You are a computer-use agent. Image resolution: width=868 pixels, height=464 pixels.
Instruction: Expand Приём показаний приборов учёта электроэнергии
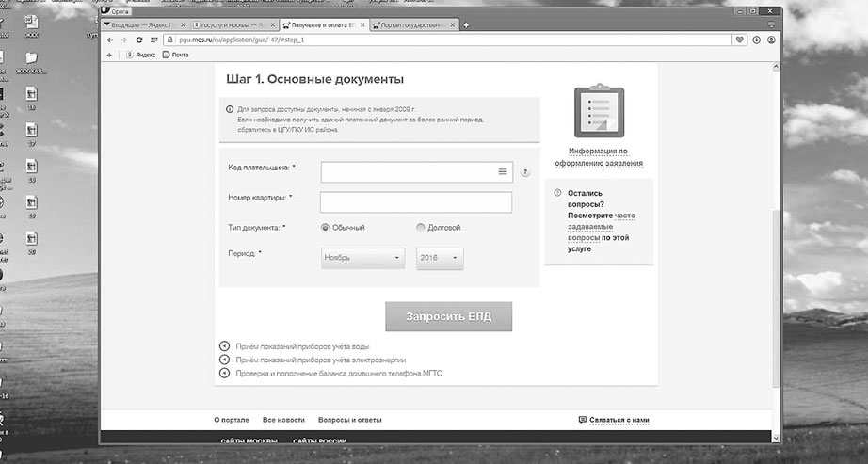pyautogui.click(x=224, y=360)
